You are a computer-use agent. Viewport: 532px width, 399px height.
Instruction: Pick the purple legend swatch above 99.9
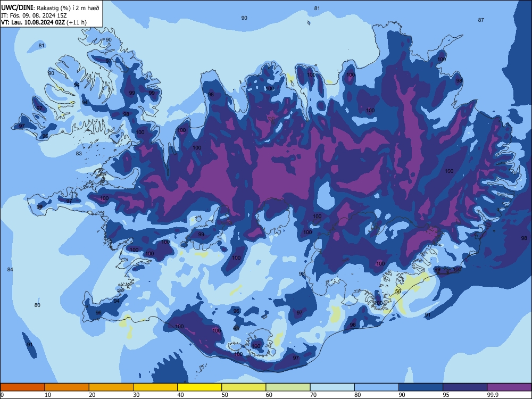(x=509, y=387)
